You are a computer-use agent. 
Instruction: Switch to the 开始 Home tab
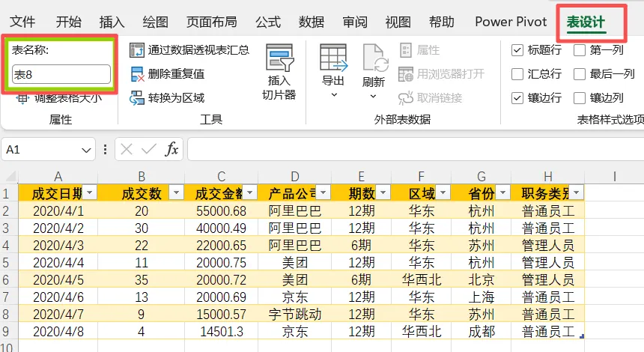pos(69,22)
